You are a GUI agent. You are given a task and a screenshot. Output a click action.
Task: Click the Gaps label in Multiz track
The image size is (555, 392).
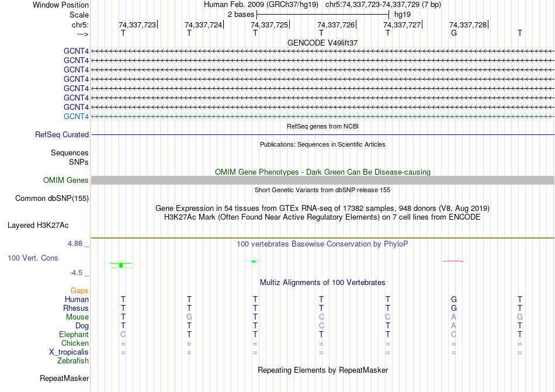click(79, 290)
